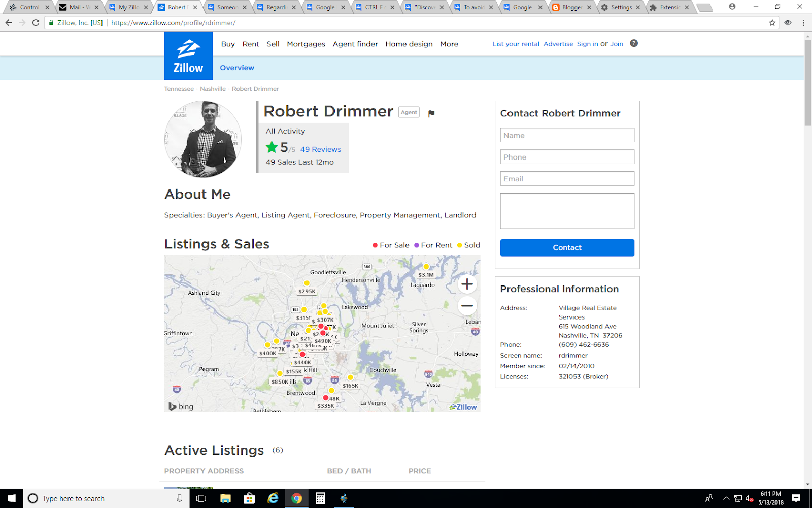Click the Phone input field
This screenshot has width=812, height=508.
pyautogui.click(x=567, y=156)
